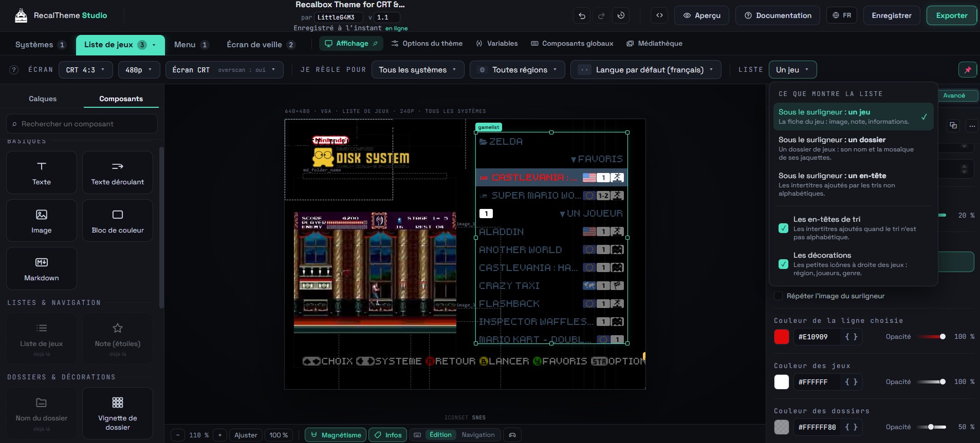Add a Vignette de dossier component

click(x=118, y=413)
